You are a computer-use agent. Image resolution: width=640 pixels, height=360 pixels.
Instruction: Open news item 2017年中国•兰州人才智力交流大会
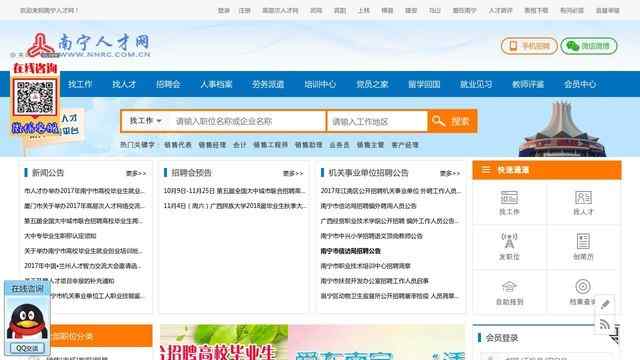83,266
